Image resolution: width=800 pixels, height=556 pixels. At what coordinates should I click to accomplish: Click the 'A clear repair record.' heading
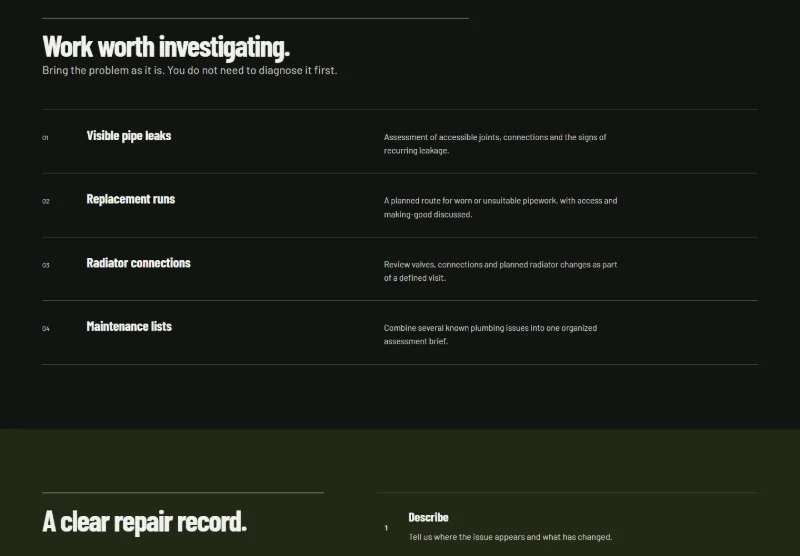[144, 522]
